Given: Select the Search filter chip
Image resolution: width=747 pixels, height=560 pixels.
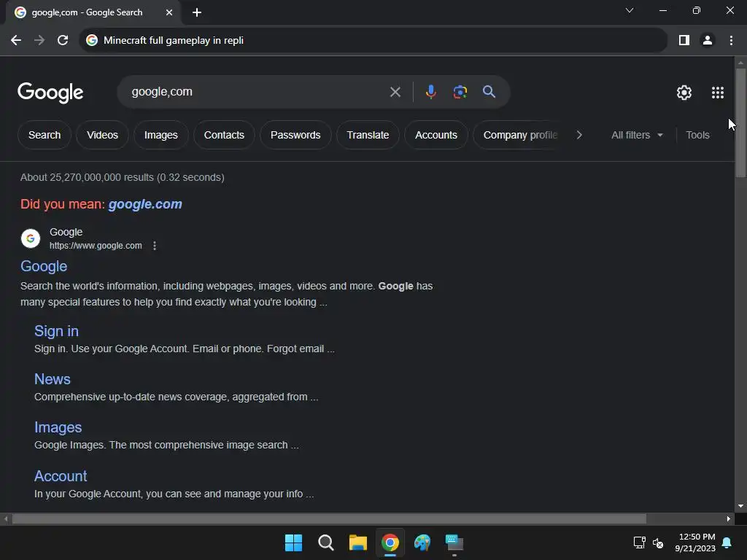Looking at the screenshot, I should tap(44, 135).
